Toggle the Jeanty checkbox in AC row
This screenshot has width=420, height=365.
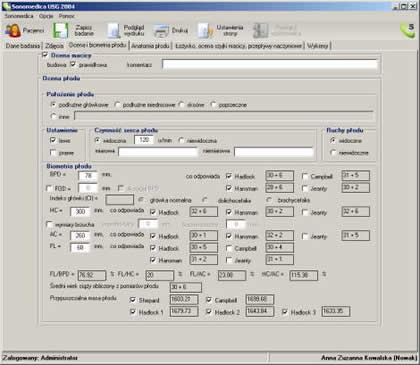[x=305, y=236]
